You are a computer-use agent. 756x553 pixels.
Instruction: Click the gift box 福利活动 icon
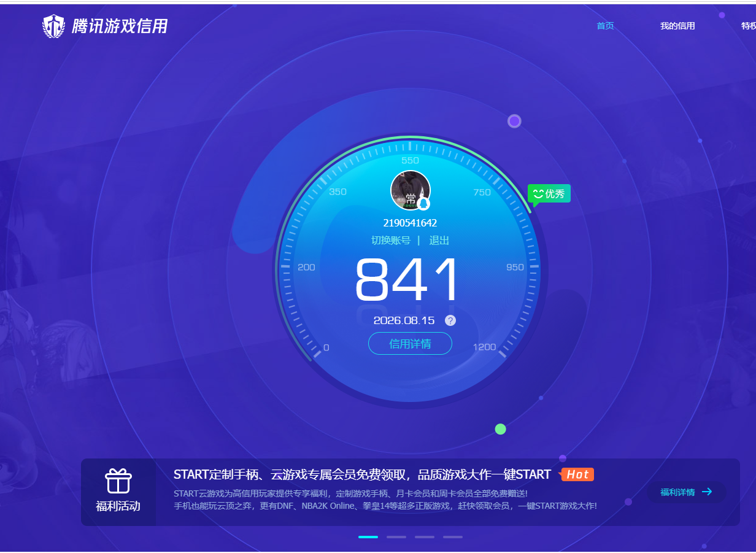pos(118,481)
